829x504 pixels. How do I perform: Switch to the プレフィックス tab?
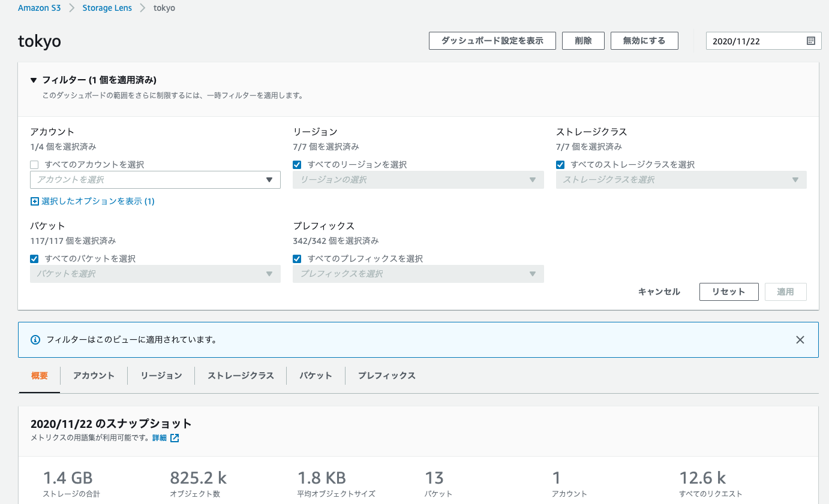click(387, 376)
